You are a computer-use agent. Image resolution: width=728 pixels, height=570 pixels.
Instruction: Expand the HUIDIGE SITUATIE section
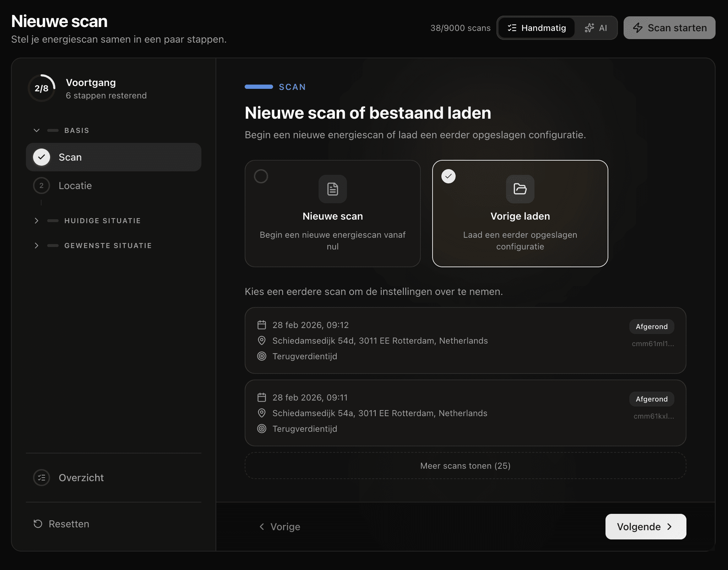coord(37,221)
